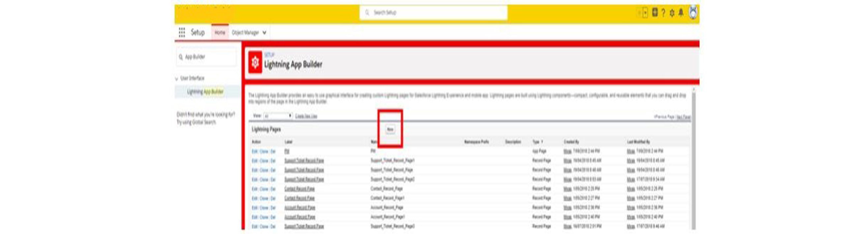The image size is (868, 234).
Task: Click the New button for Lightning Pages
Action: 390,129
